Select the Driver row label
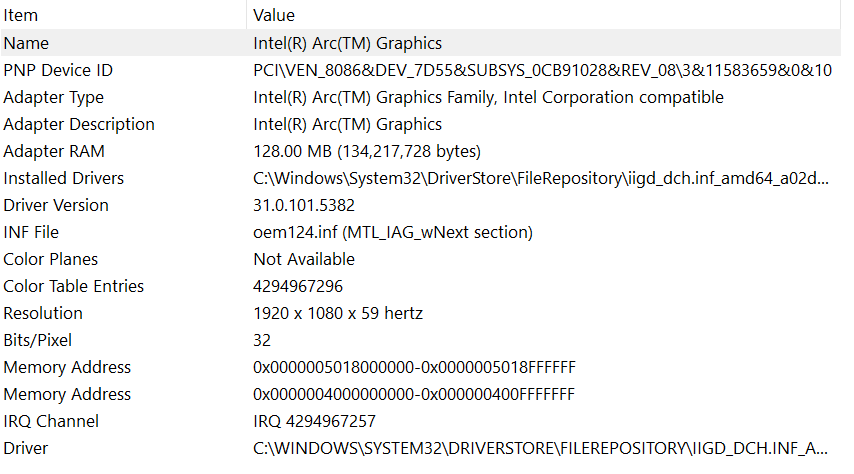Screen dimensions: 854x474 coord(26,448)
